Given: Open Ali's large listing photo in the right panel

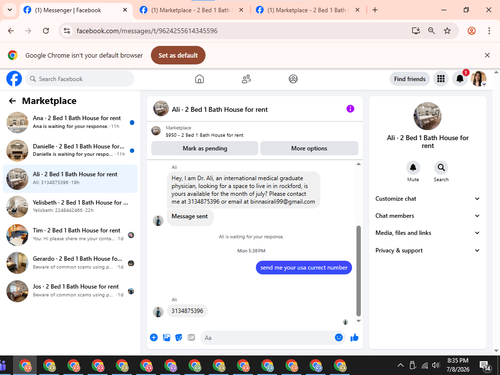Looking at the screenshot, I should click(x=428, y=116).
